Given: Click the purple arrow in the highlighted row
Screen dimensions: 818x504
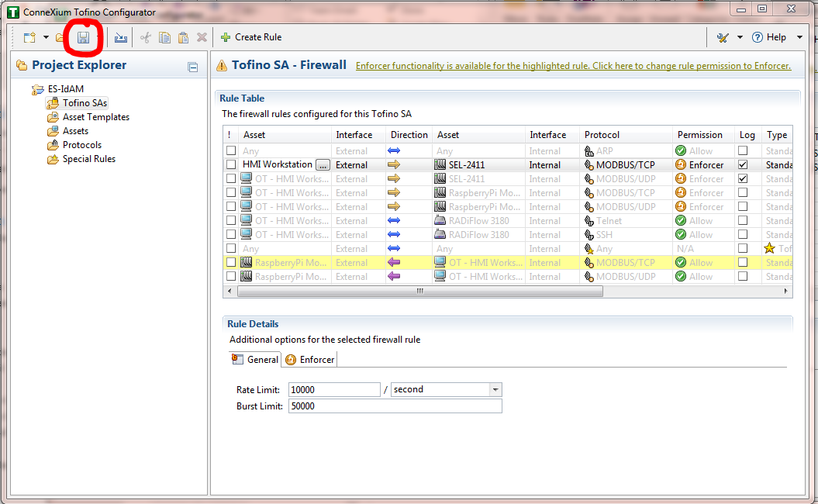Looking at the screenshot, I should click(x=394, y=262).
